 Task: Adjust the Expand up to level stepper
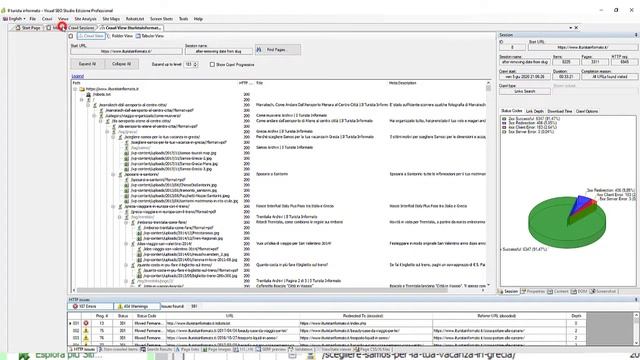[196, 64]
